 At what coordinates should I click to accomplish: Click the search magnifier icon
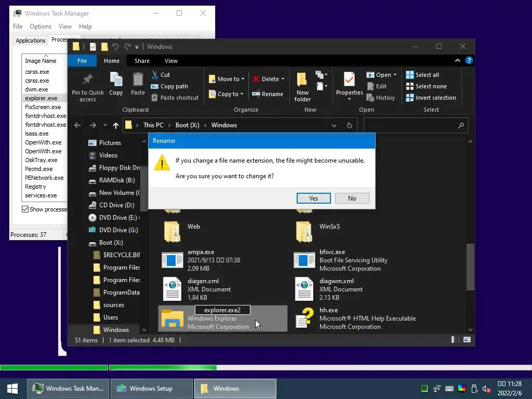coord(461,125)
